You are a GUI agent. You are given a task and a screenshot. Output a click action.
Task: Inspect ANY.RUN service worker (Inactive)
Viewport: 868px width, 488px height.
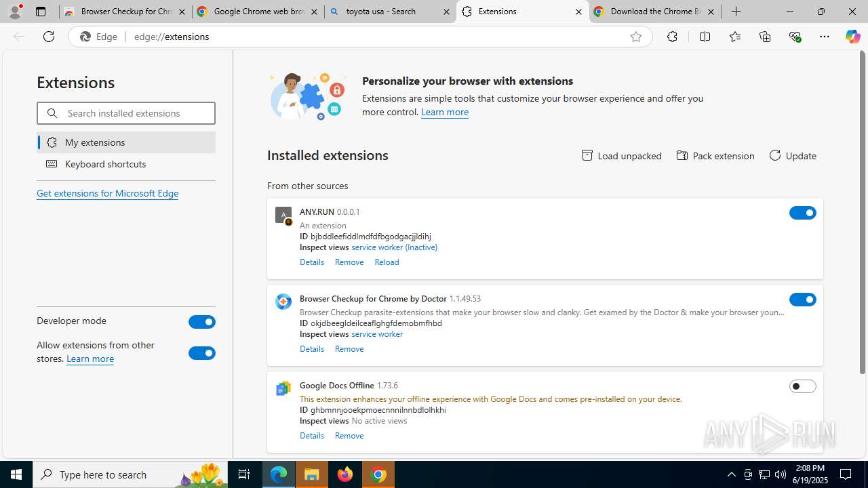pyautogui.click(x=394, y=247)
